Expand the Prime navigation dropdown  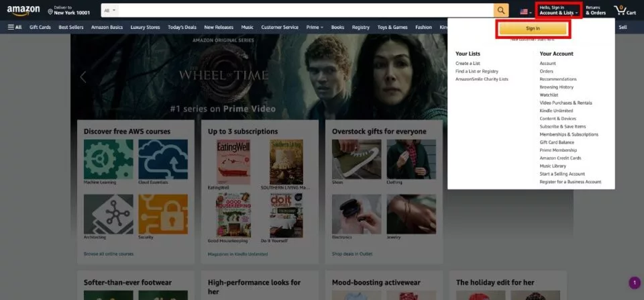[x=314, y=28]
